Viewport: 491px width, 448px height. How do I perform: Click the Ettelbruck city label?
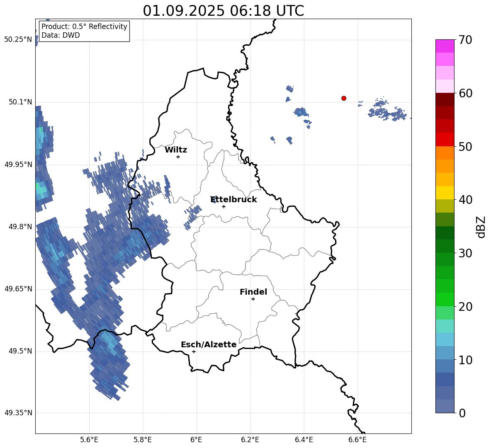[x=233, y=200]
